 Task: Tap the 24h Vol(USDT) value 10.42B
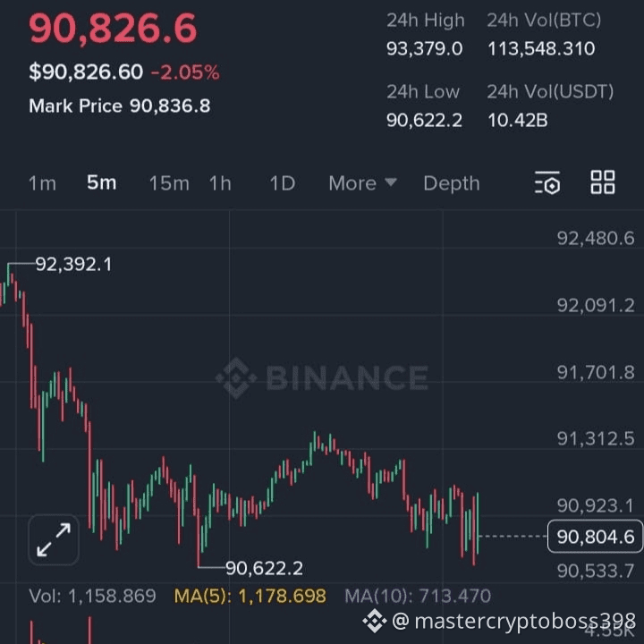point(517,119)
